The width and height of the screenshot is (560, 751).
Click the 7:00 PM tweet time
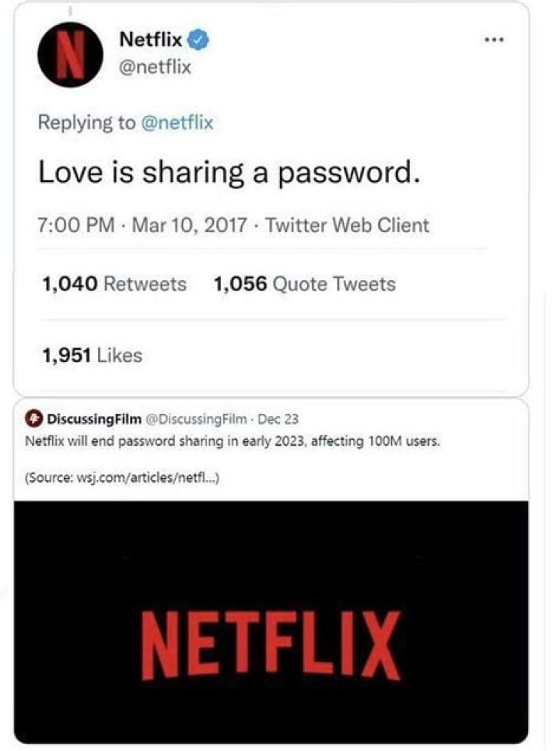click(75, 226)
